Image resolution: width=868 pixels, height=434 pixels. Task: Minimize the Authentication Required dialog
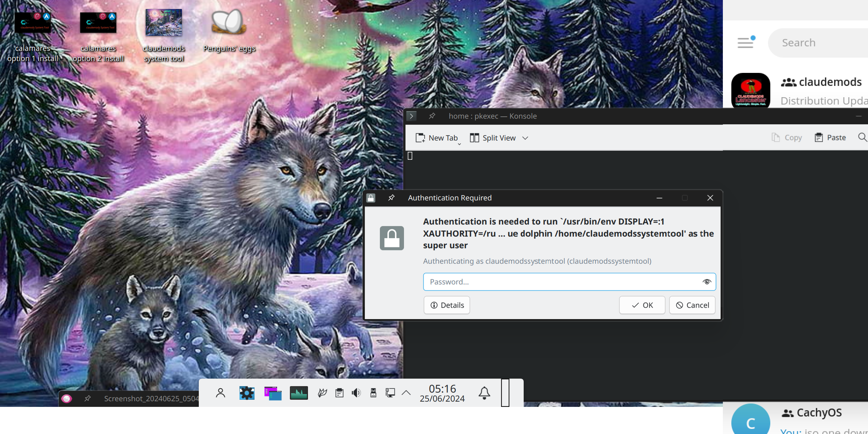click(659, 198)
